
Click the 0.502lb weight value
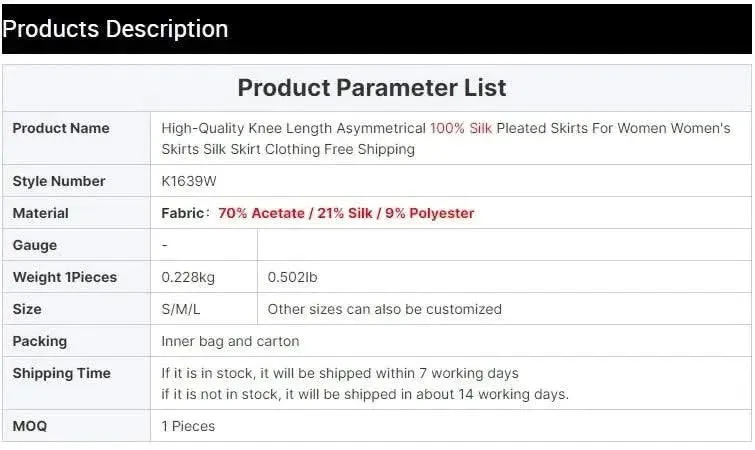point(292,277)
